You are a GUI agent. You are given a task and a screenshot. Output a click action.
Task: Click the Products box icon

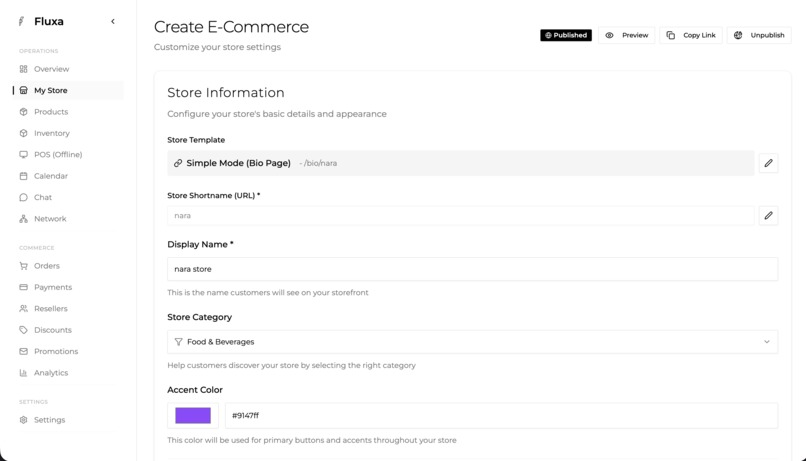(23, 112)
